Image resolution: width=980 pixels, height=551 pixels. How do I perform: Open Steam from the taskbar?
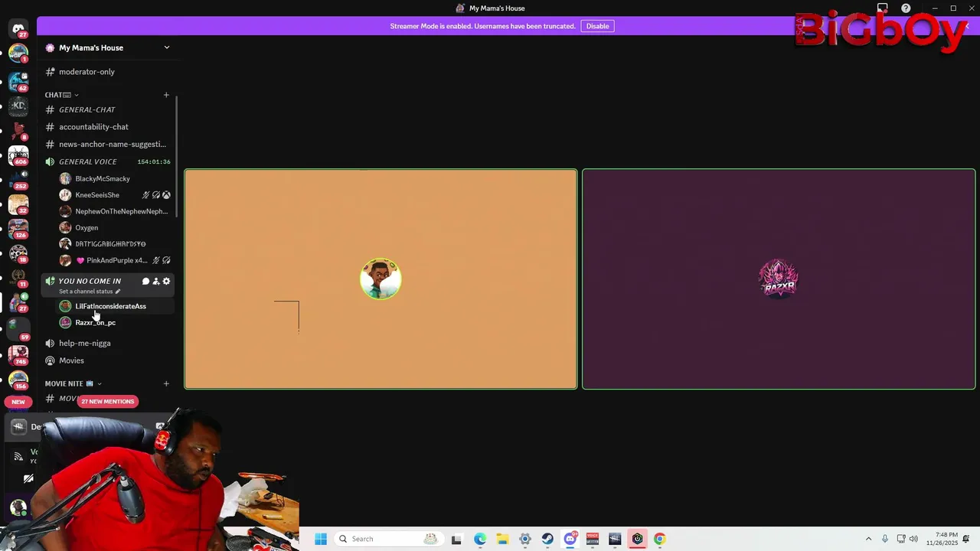pos(547,539)
